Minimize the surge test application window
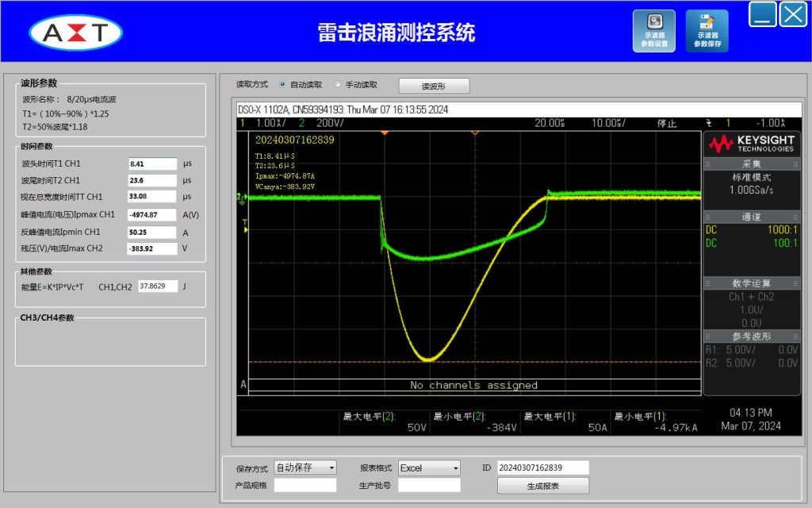The image size is (812, 508). [x=763, y=14]
